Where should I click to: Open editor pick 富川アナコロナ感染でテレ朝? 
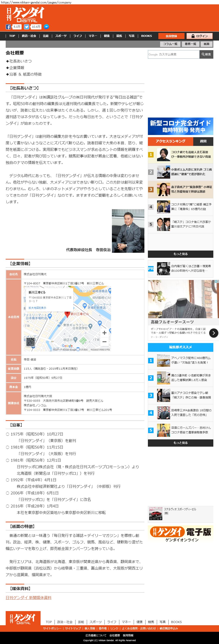click(x=180, y=396)
